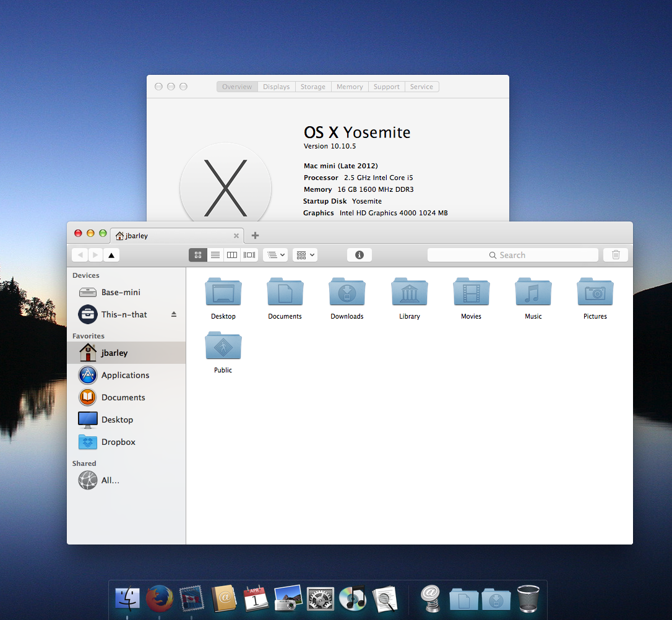Viewport: 672px width, 620px height.
Task: Open Calendar in the Dock
Action: [x=256, y=598]
